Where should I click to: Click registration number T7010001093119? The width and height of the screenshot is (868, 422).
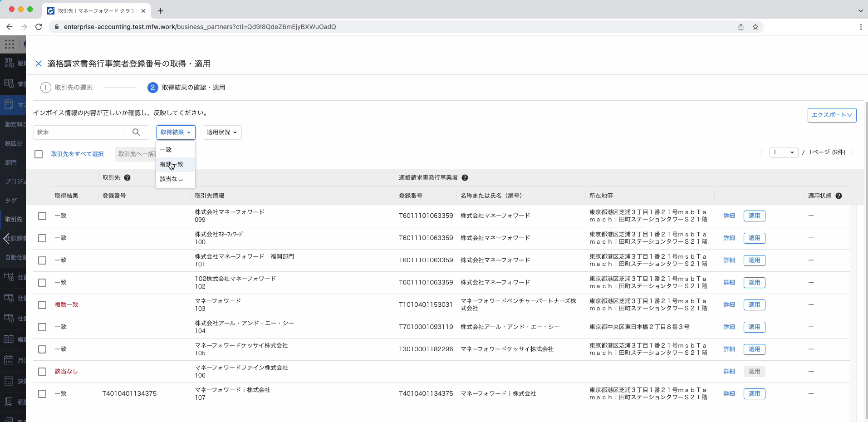(x=426, y=327)
